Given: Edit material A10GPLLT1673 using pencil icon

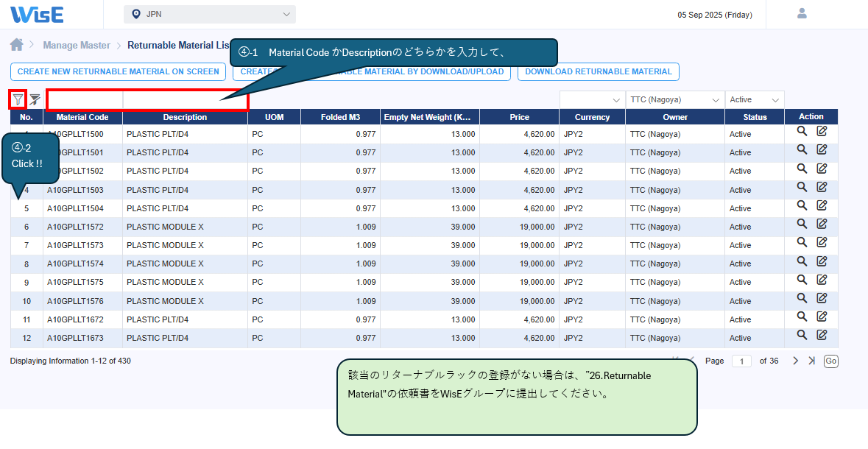Looking at the screenshot, I should click(x=822, y=336).
